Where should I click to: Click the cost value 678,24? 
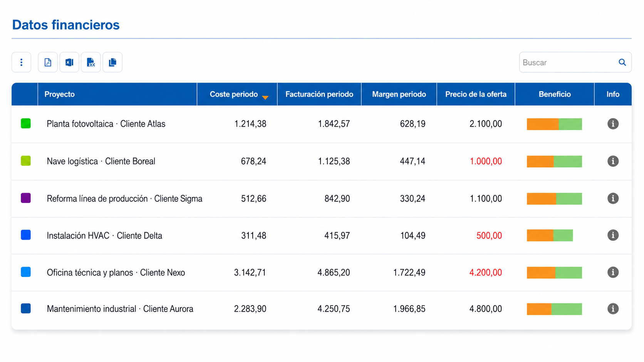click(253, 161)
